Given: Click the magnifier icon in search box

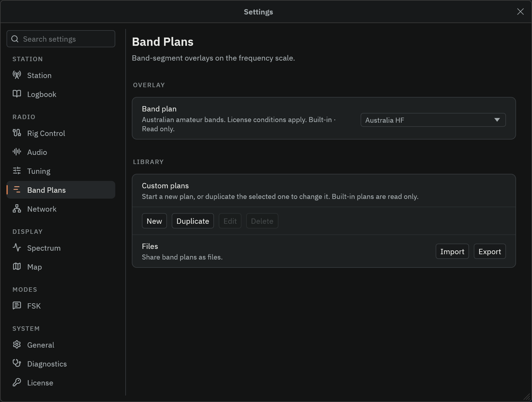Looking at the screenshot, I should pos(15,39).
